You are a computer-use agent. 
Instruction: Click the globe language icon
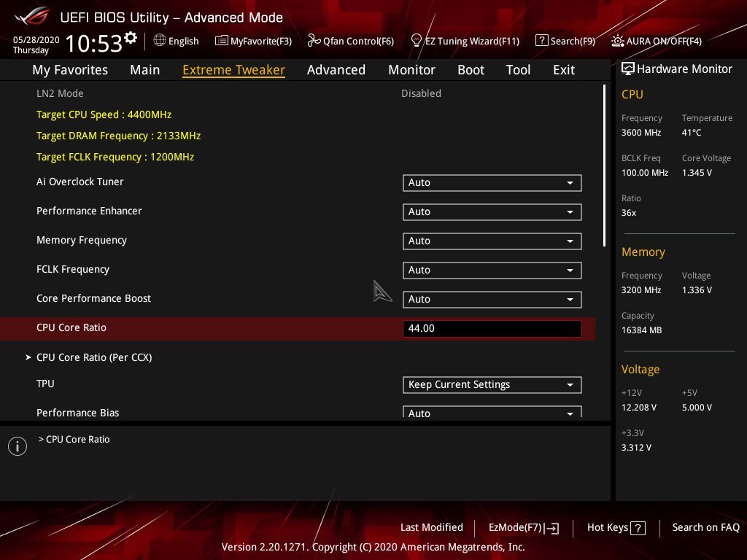point(160,40)
